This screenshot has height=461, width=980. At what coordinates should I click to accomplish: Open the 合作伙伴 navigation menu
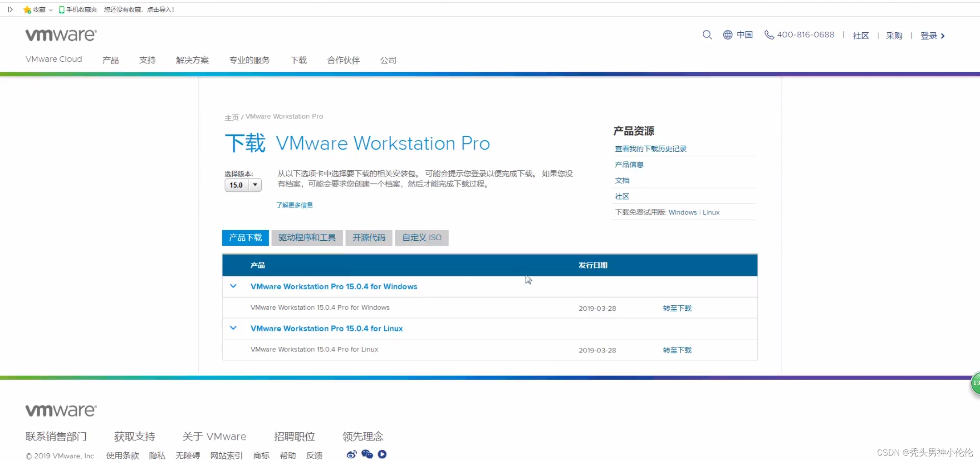pos(343,60)
